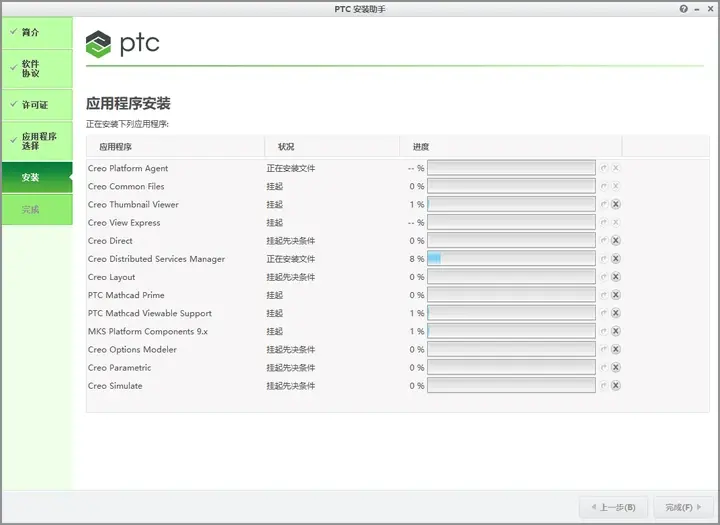Image resolution: width=720 pixels, height=525 pixels.
Task: Click retry arrow icon for Creo Simulate
Action: pyautogui.click(x=604, y=386)
